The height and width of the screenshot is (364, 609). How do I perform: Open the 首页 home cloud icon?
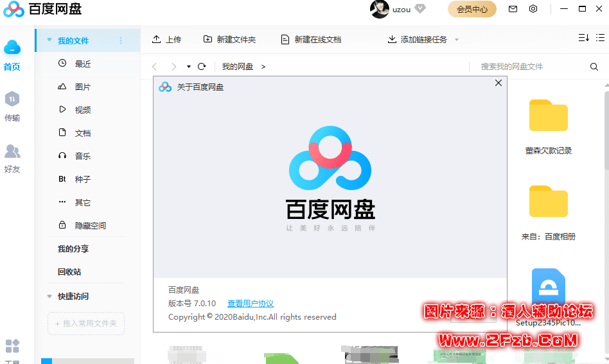pos(12,48)
